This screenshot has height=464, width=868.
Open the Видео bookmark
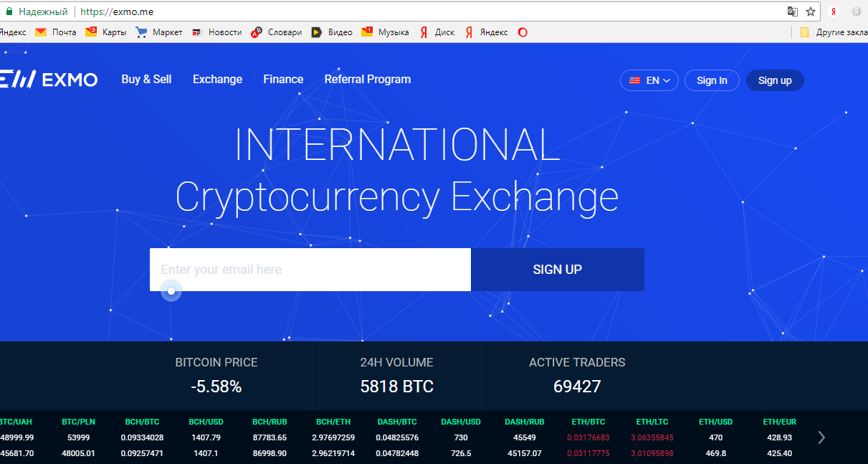click(332, 32)
